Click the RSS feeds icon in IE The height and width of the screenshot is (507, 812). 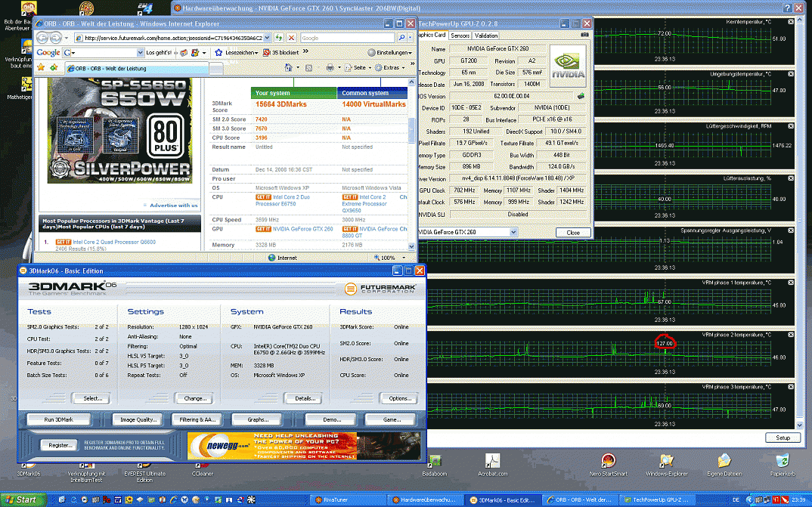pos(308,68)
